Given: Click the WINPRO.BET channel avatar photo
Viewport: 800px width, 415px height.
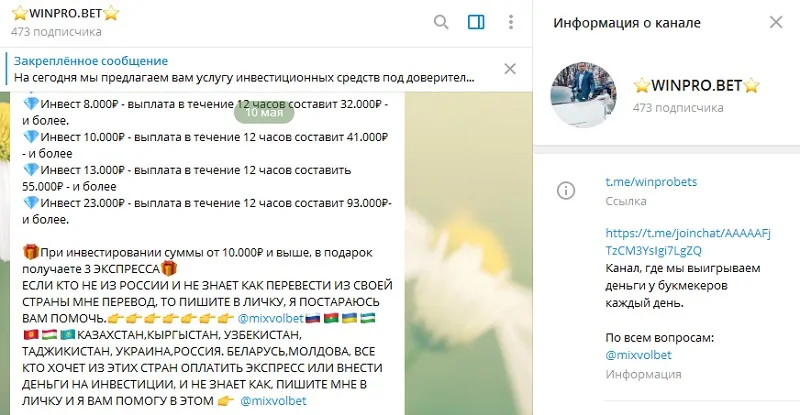Looking at the screenshot, I should point(583,95).
